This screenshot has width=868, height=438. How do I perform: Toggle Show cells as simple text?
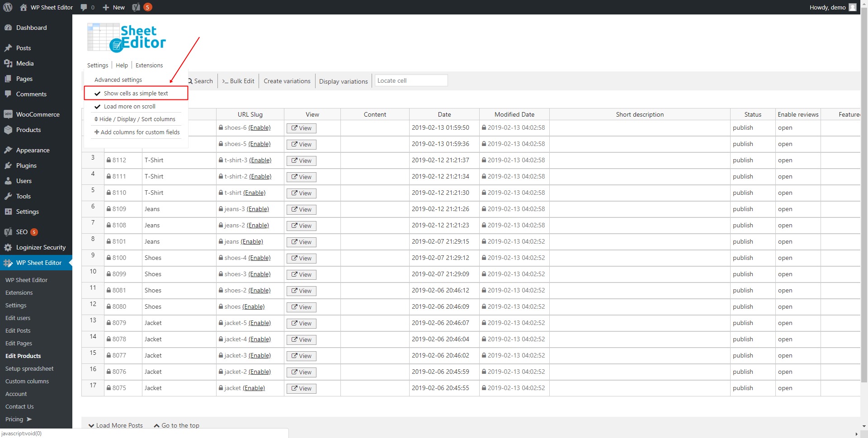tap(136, 93)
